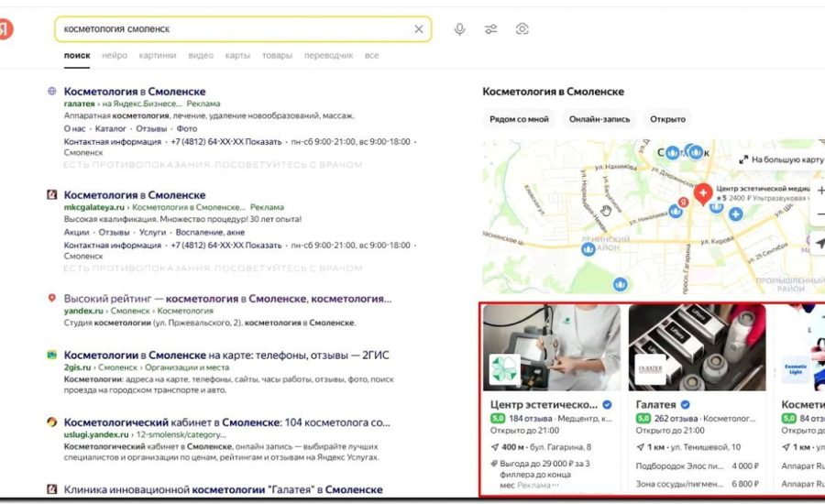Switch to the нейро tab

115,55
